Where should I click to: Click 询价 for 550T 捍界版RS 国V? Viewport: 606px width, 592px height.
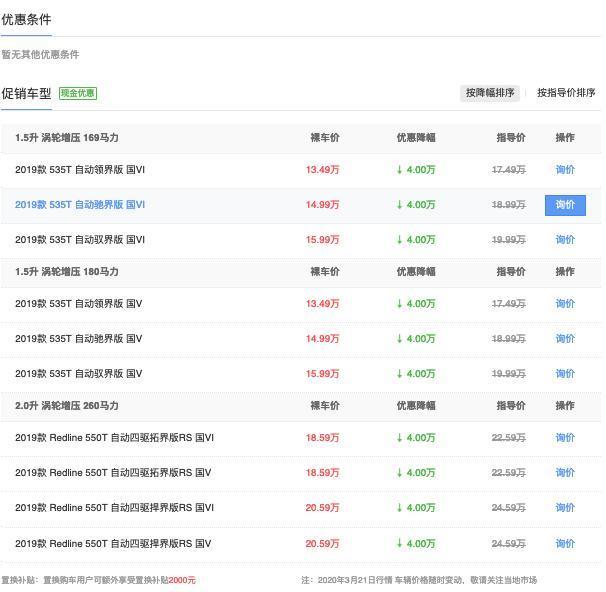click(x=565, y=544)
